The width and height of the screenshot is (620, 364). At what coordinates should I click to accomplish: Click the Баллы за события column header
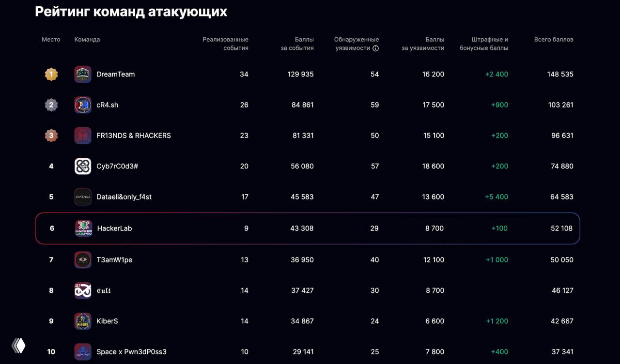(x=297, y=44)
